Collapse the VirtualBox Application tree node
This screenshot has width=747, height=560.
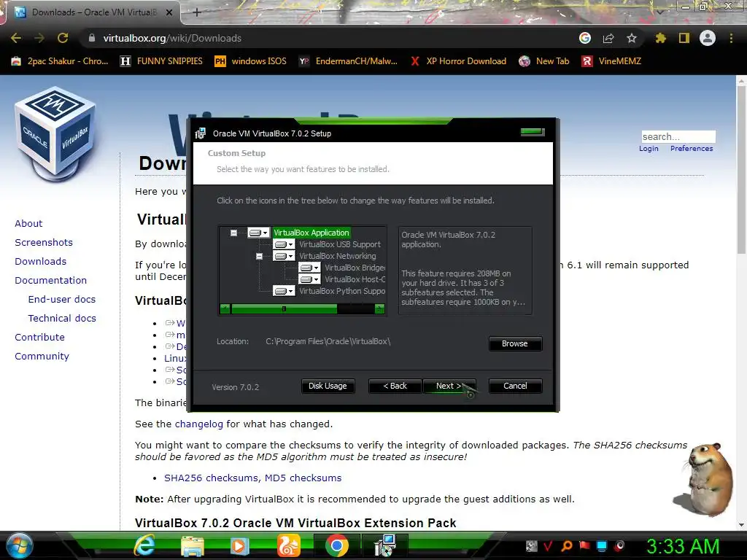[x=233, y=233]
